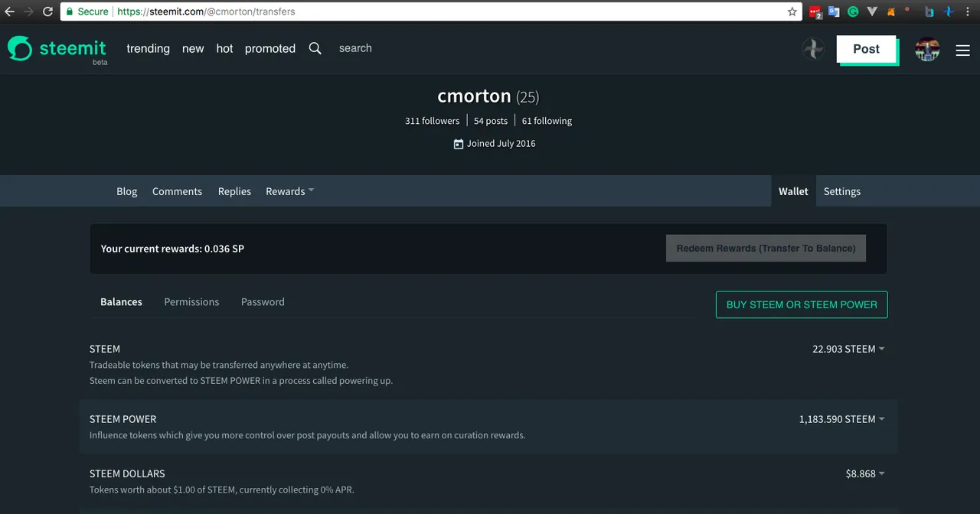This screenshot has height=514, width=980.
Task: Bookmark this page with the star icon
Action: tap(792, 11)
